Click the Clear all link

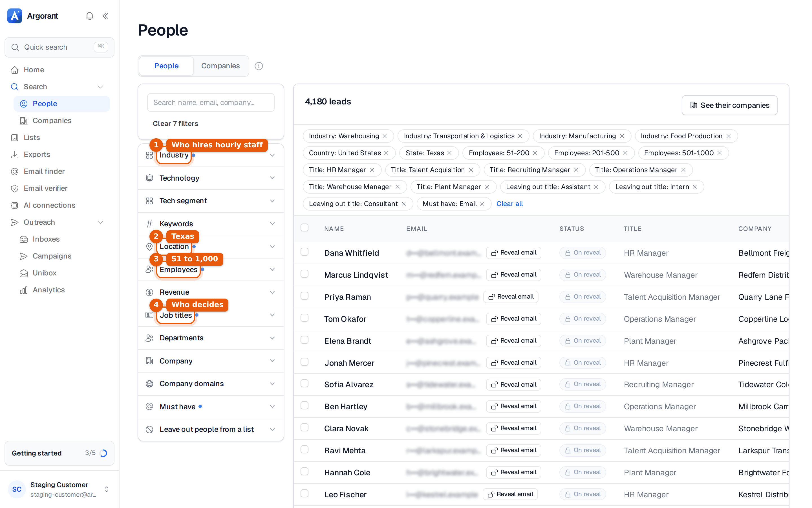509,203
